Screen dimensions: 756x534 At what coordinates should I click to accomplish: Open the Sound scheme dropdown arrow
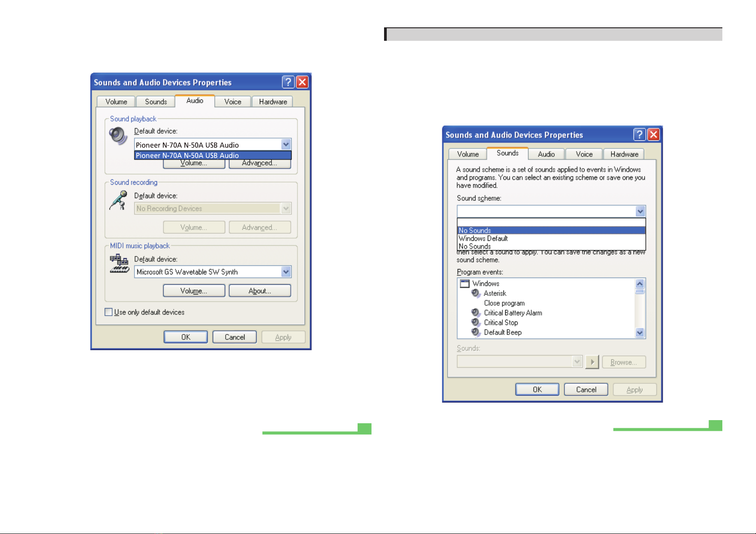[x=640, y=211]
